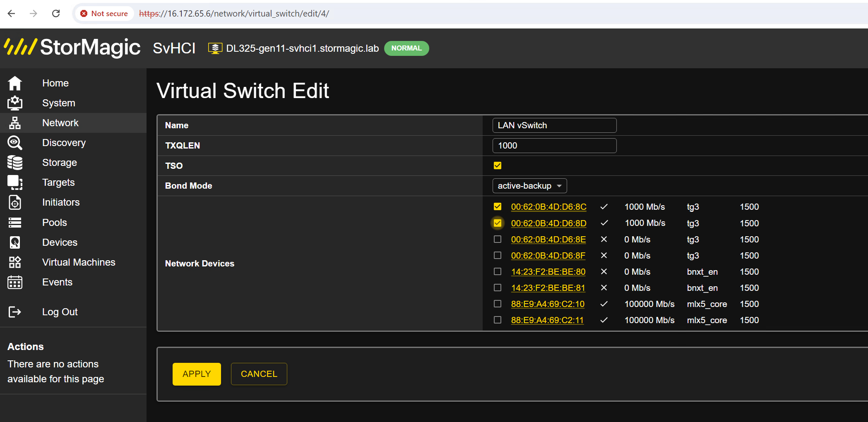Click the Log Out arrow icon
This screenshot has height=422, width=868.
click(15, 312)
